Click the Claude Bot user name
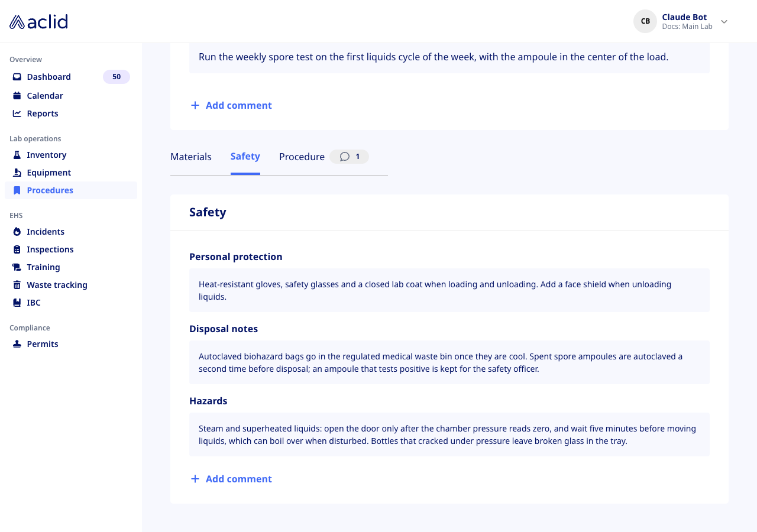 pyautogui.click(x=684, y=17)
